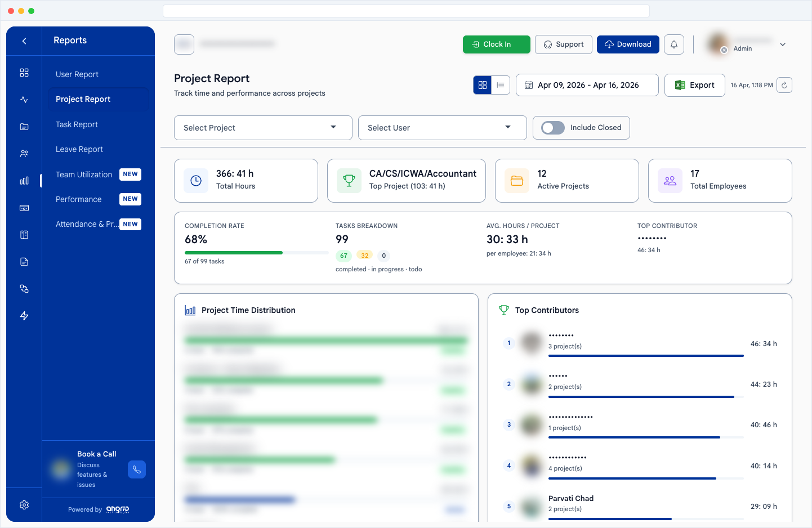
Task: Click the 68% completion rate progress bar
Action: pos(256,252)
